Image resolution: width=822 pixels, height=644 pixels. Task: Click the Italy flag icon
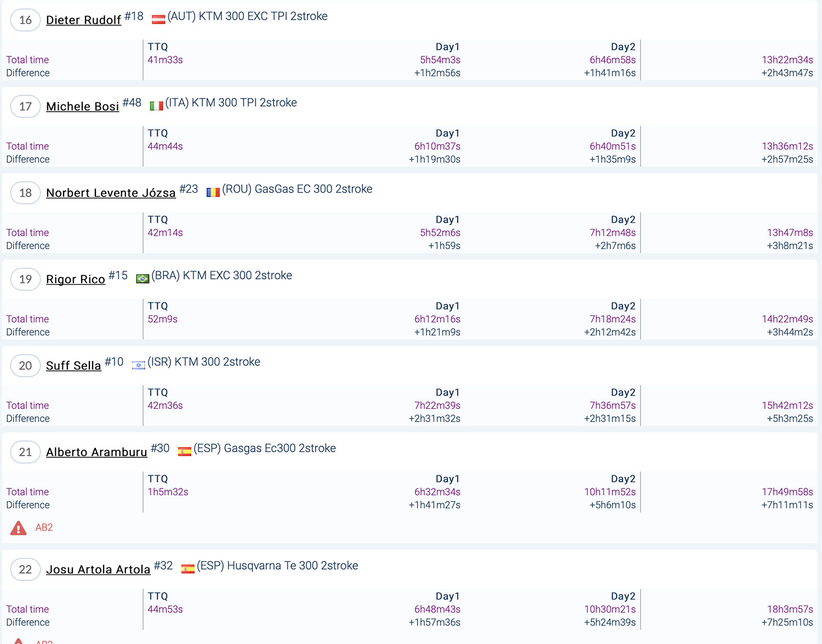tap(156, 106)
